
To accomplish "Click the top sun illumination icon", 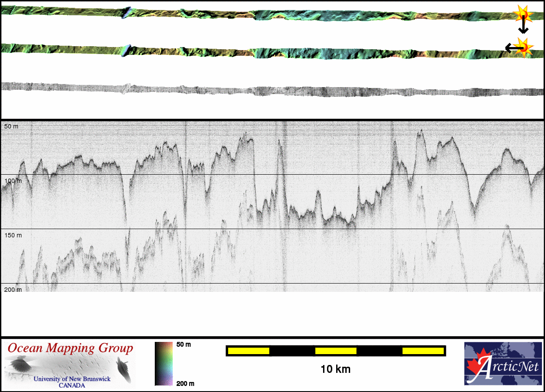I will click(x=523, y=14).
